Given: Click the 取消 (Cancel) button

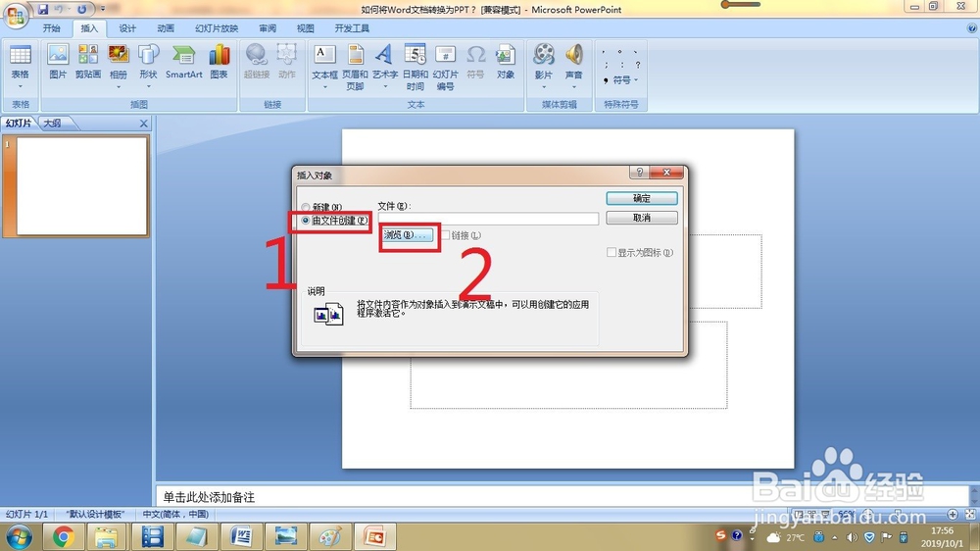Looking at the screenshot, I should pyautogui.click(x=642, y=218).
